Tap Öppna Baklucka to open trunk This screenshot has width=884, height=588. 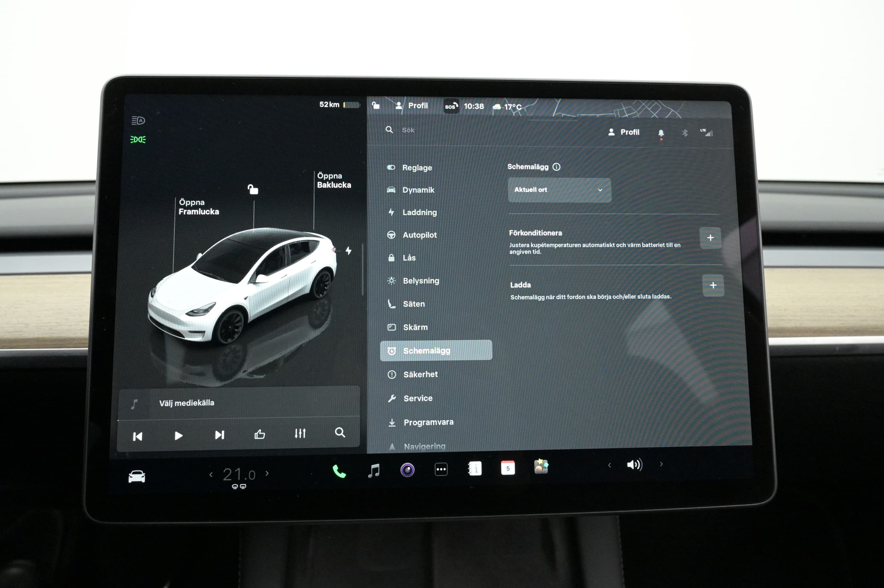pos(333,180)
